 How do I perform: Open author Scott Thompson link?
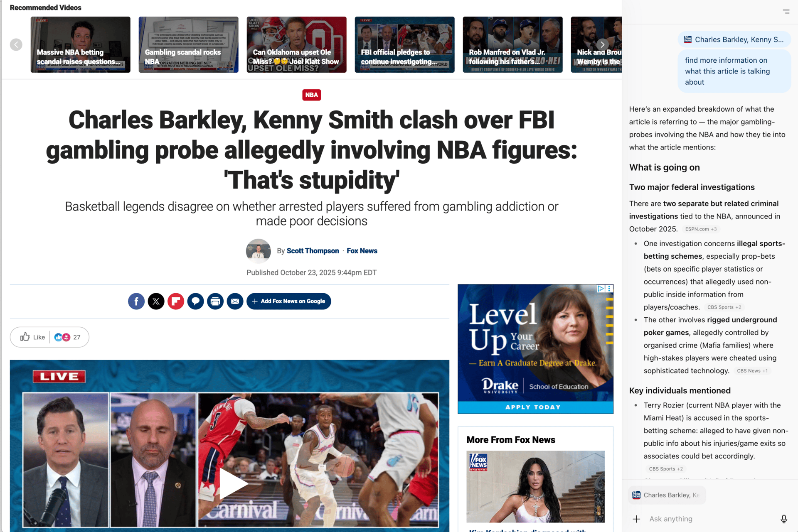(313, 251)
